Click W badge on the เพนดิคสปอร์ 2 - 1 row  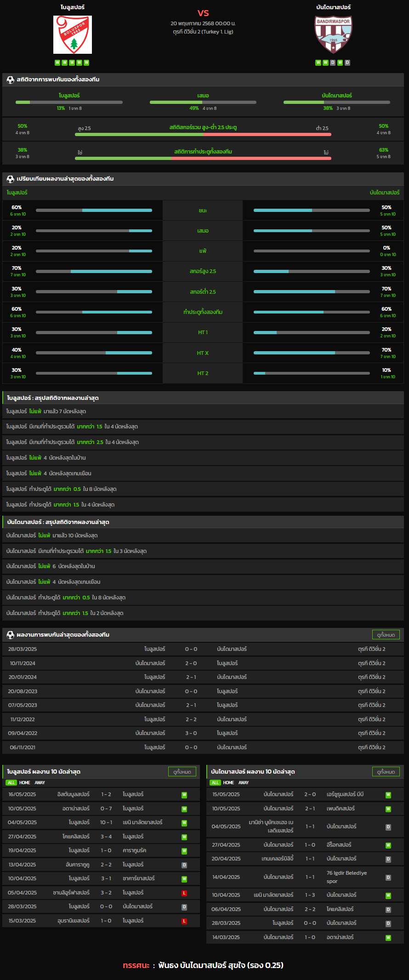388,809
